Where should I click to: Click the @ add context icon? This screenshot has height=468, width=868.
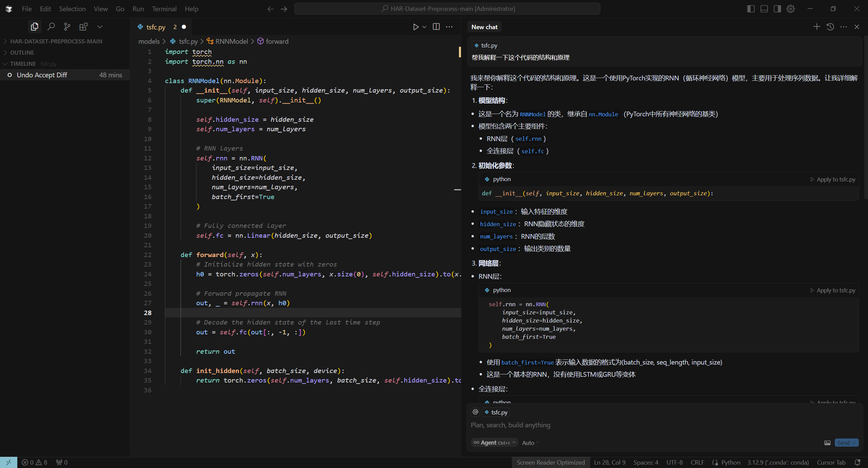(x=476, y=412)
